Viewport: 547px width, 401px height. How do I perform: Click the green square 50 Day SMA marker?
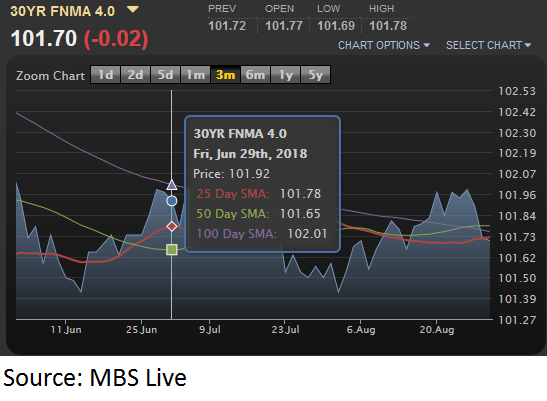[x=172, y=250]
